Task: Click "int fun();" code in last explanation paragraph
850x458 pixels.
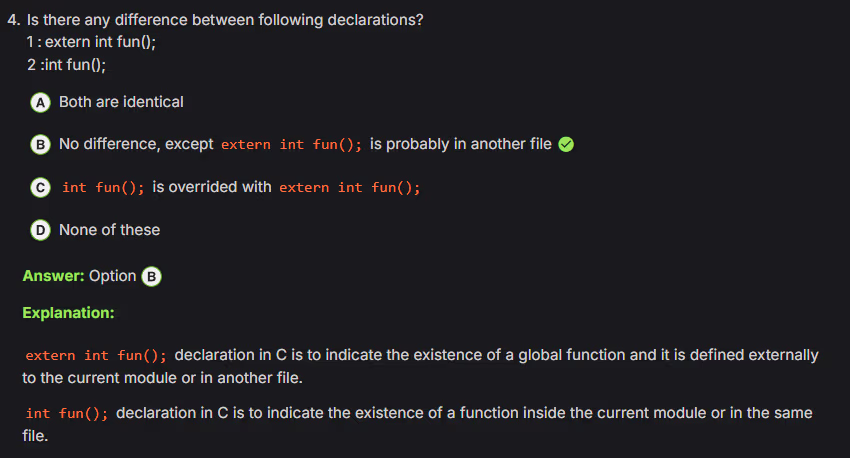Action: coord(67,413)
